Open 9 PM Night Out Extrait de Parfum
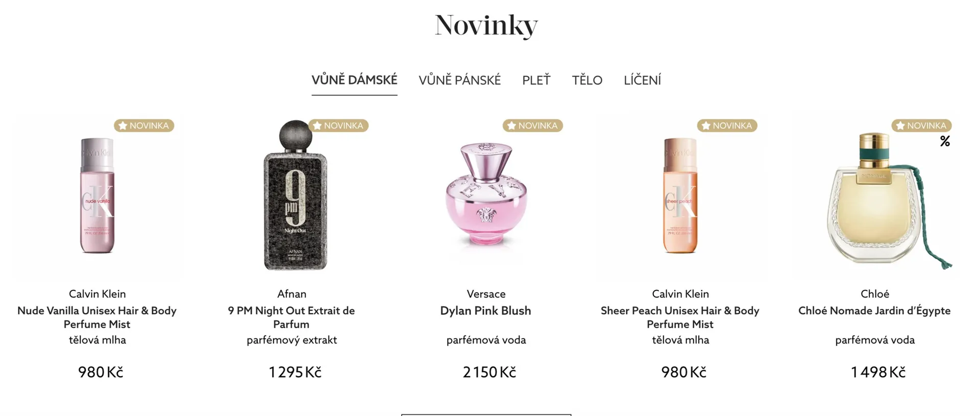This screenshot has width=980, height=416. pos(291,317)
